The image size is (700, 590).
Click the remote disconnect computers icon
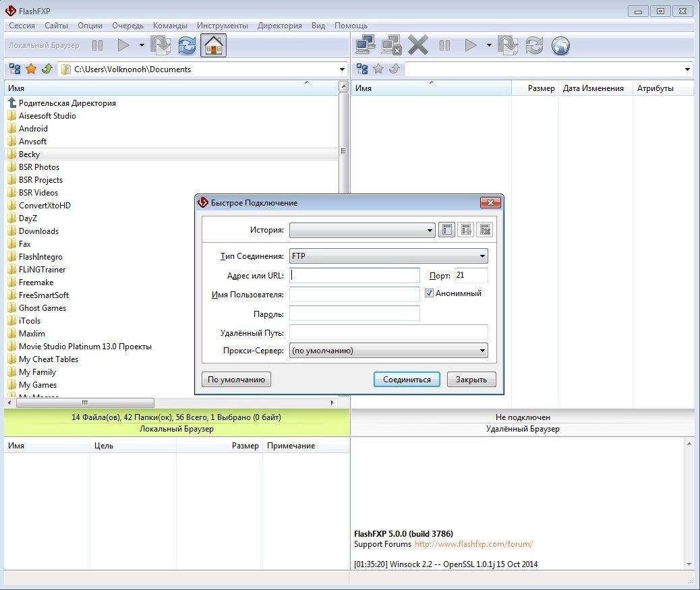pyautogui.click(x=392, y=45)
